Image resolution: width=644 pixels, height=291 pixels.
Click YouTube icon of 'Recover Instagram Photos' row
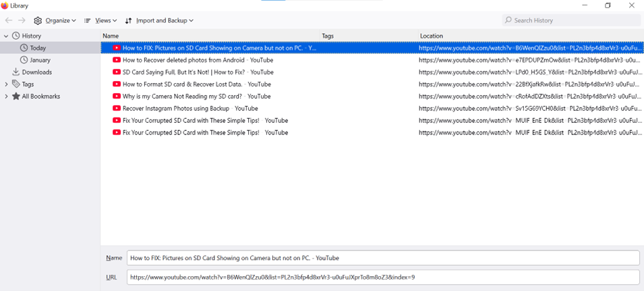pyautogui.click(x=117, y=109)
